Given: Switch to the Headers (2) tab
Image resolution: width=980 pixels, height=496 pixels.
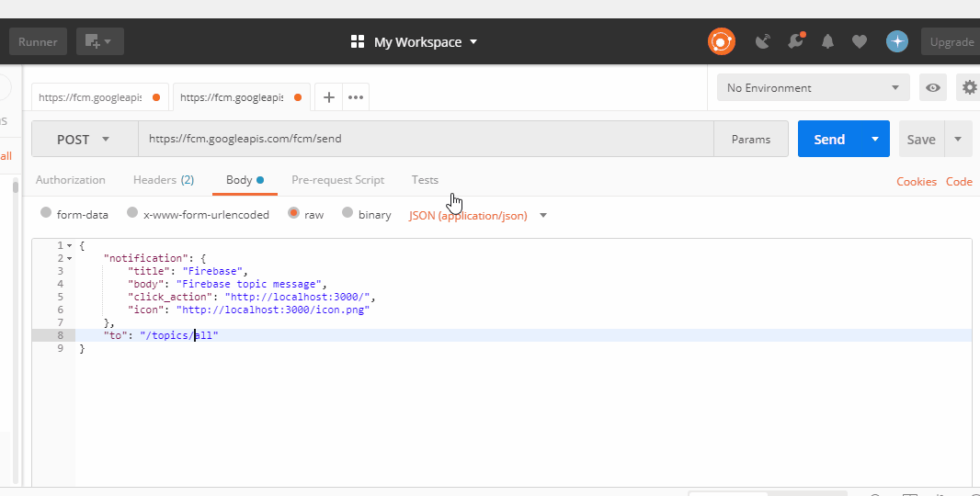Looking at the screenshot, I should coord(163,180).
